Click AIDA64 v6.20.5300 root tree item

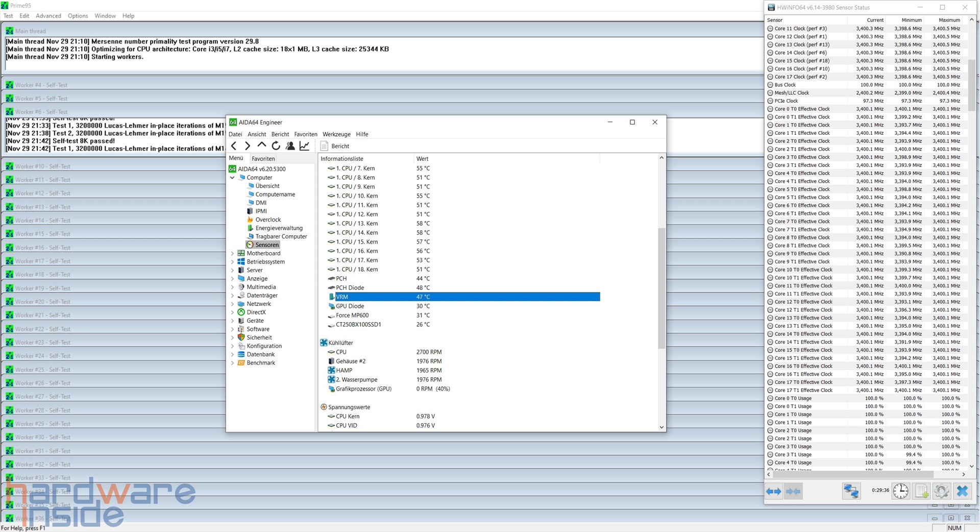[x=257, y=169]
